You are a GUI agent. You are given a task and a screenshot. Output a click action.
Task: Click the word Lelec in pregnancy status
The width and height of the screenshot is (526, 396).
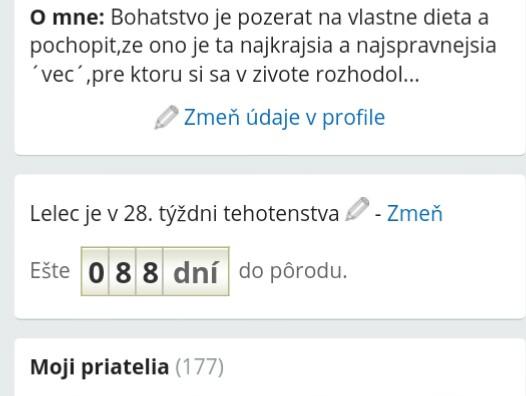(54, 214)
